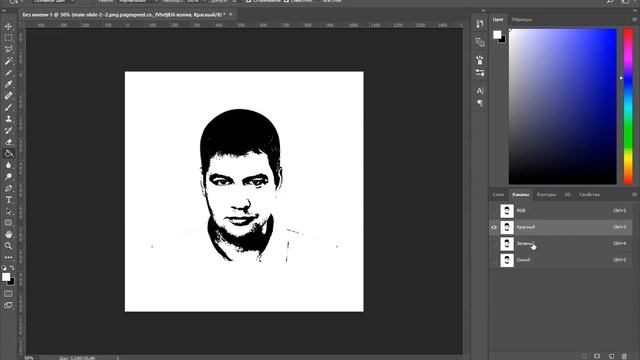Open the History panel icon
Image resolution: width=640 pixels, height=360 pixels.
point(480,24)
